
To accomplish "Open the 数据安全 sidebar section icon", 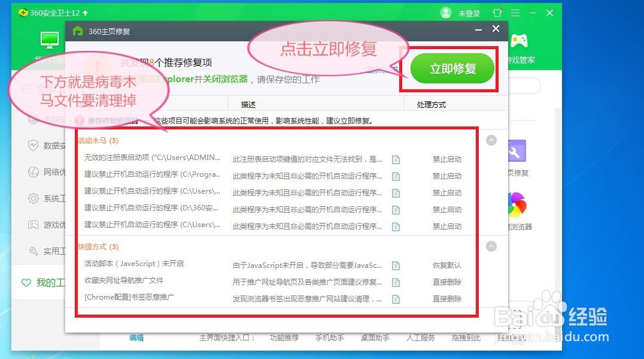I will pos(33,145).
